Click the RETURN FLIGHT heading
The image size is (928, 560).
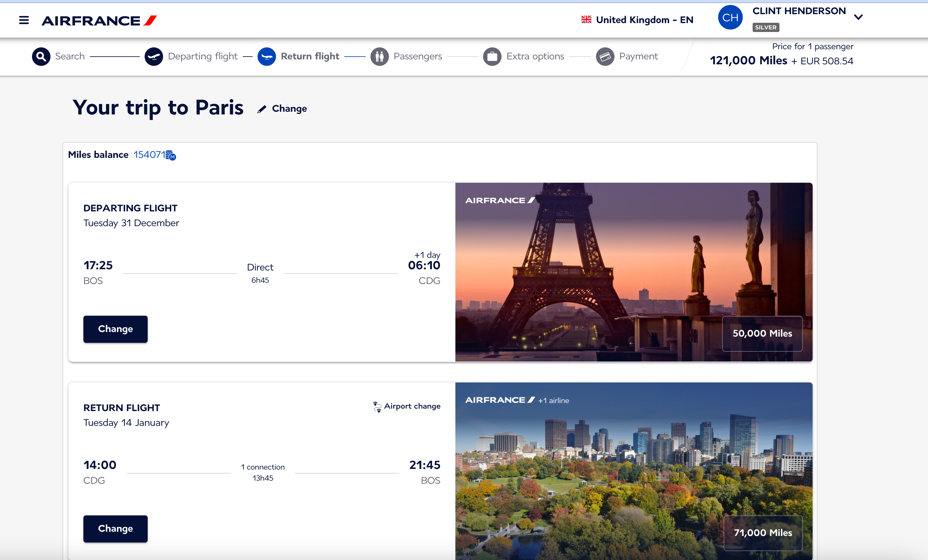122,407
